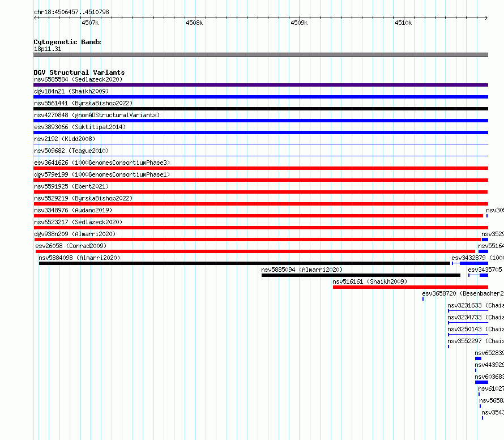The image size is (504, 440).
Task: Select nsv516161 (Shaikh2009) label
Action: click(370, 281)
